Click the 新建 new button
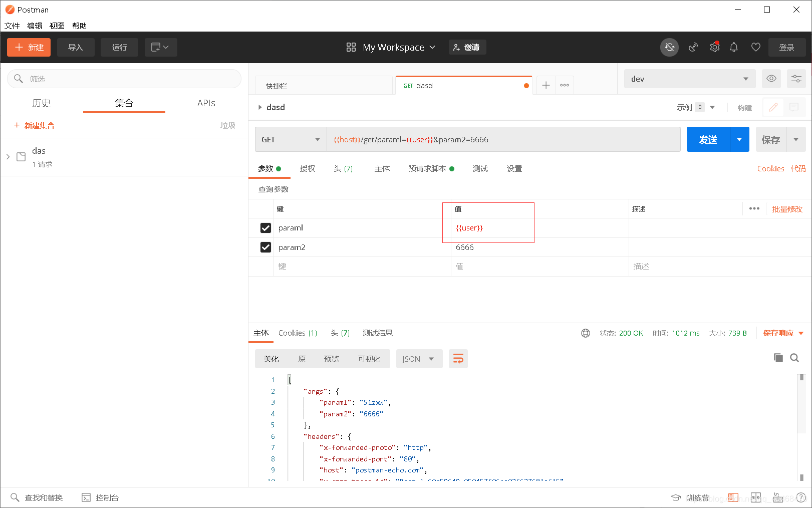This screenshot has height=508, width=812. (x=29, y=47)
